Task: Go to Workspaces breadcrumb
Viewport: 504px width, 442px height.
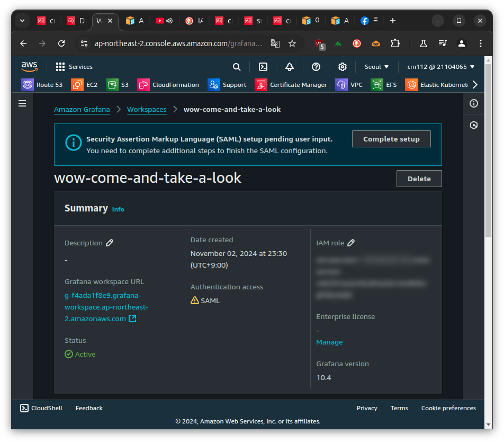Action: coord(147,110)
